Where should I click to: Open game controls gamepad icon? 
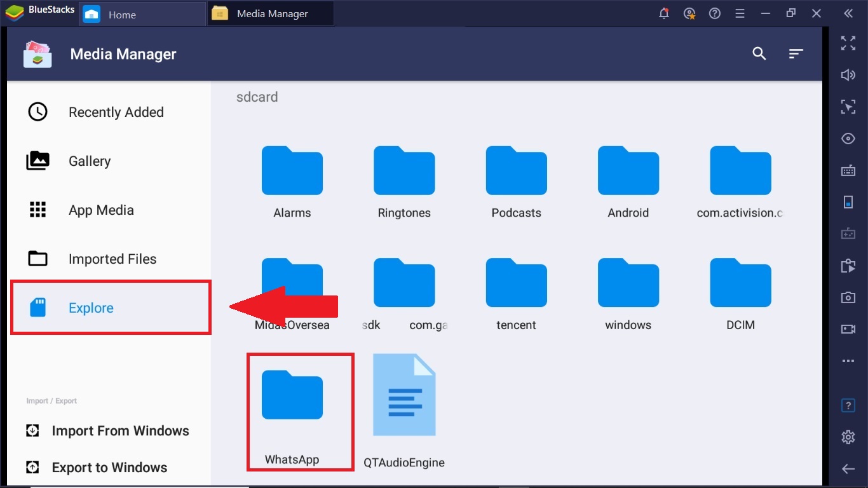click(x=848, y=234)
